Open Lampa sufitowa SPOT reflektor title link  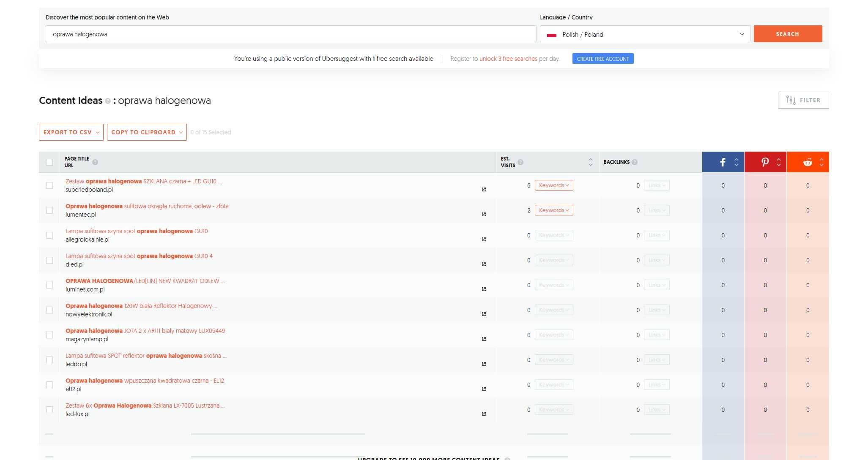(x=146, y=356)
